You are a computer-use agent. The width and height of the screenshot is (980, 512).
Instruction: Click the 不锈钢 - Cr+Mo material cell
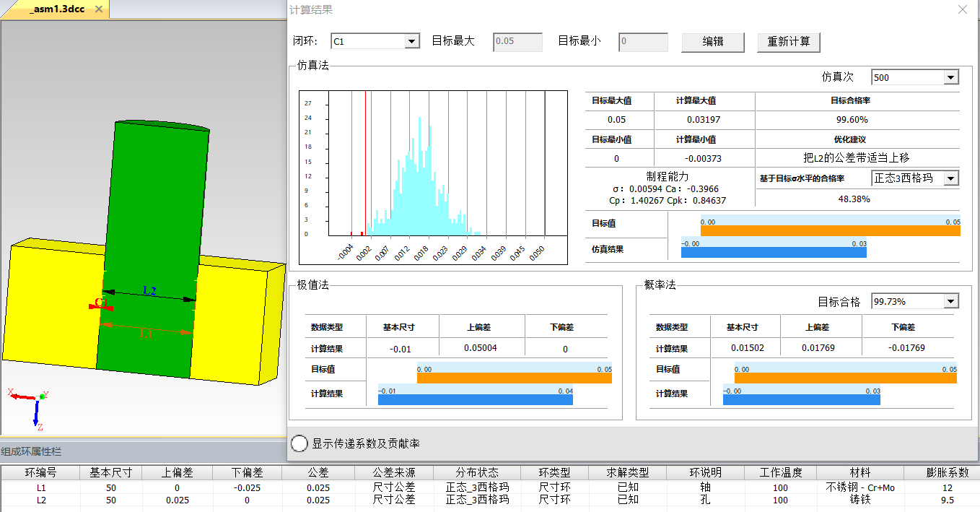coord(859,487)
